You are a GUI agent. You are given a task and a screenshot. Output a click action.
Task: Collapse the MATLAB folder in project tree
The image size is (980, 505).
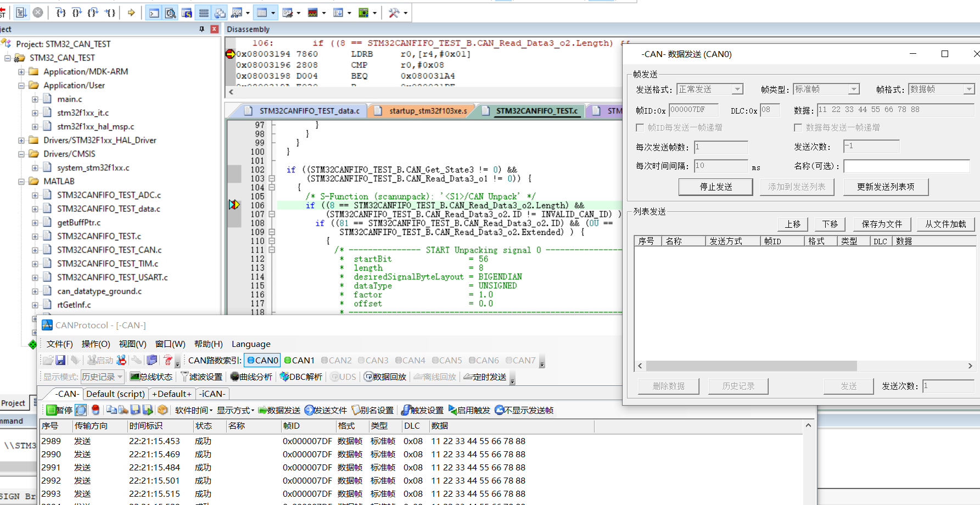pyautogui.click(x=21, y=181)
